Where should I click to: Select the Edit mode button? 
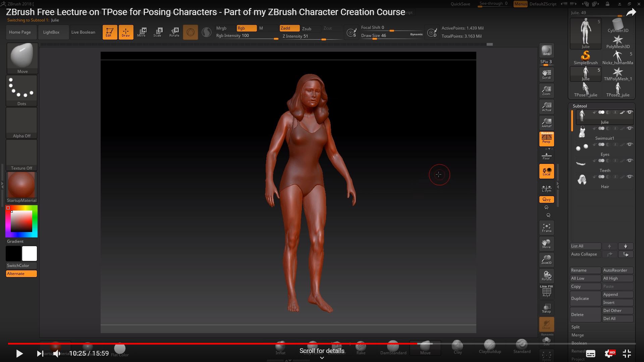110,32
